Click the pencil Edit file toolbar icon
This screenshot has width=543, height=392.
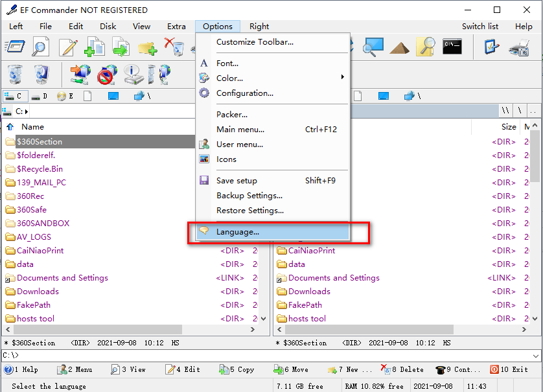pos(68,47)
